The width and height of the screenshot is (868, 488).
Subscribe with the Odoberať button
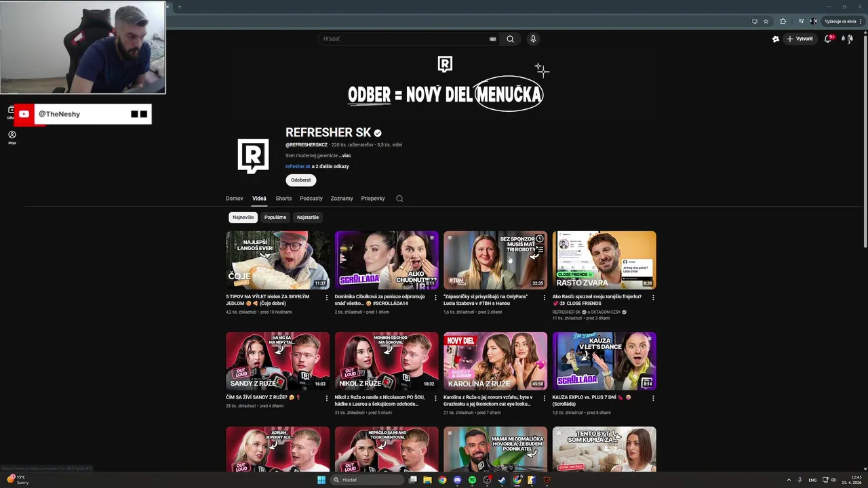tap(301, 180)
